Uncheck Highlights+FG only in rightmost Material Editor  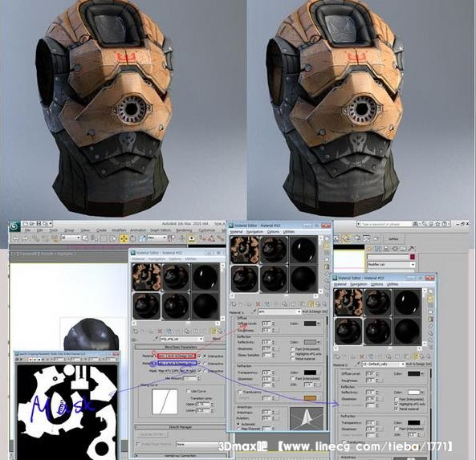pyautogui.click(x=397, y=404)
